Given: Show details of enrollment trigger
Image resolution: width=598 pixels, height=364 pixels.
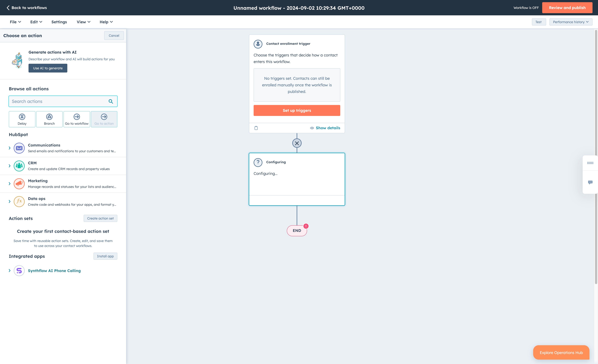Looking at the screenshot, I should click(x=325, y=128).
